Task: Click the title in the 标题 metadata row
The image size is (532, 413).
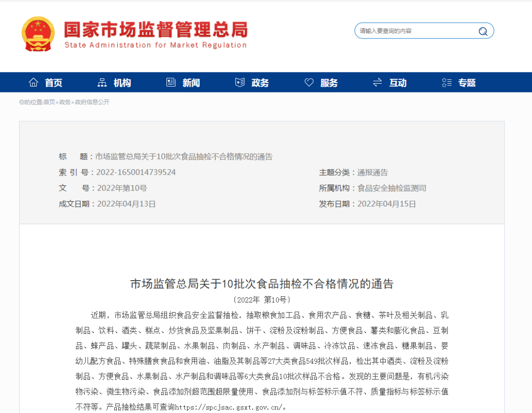Action: (x=184, y=157)
